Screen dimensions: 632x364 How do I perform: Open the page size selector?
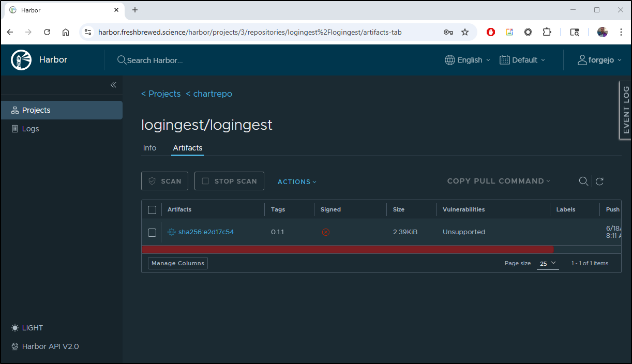pos(548,263)
